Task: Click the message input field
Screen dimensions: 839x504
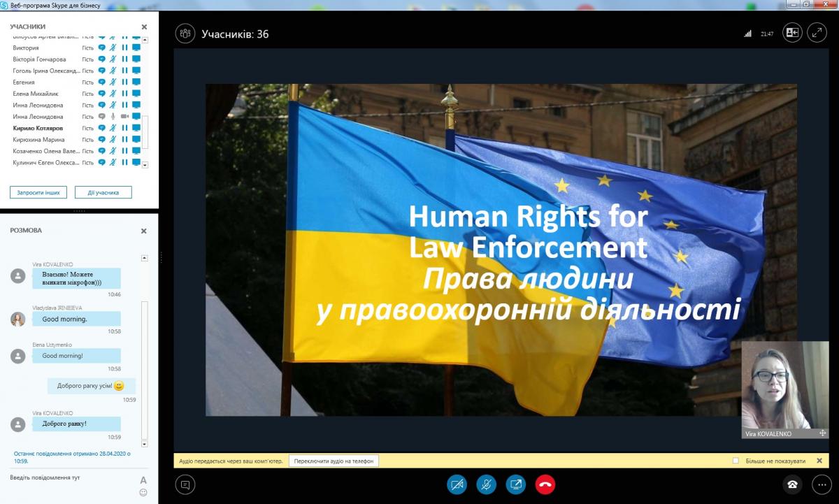Action: [70, 478]
